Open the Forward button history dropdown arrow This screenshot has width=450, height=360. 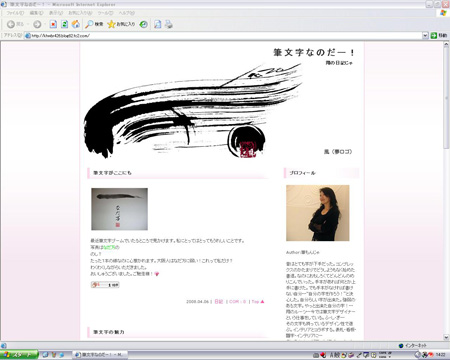point(45,24)
